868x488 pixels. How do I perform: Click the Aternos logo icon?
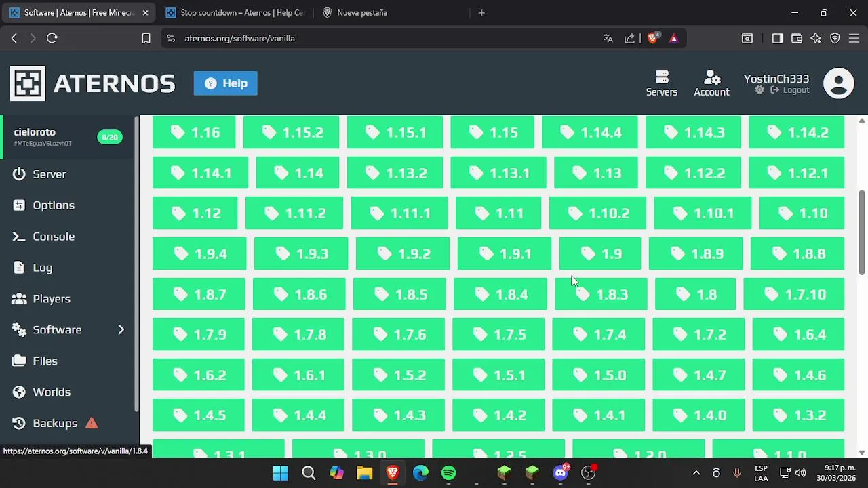(28, 83)
